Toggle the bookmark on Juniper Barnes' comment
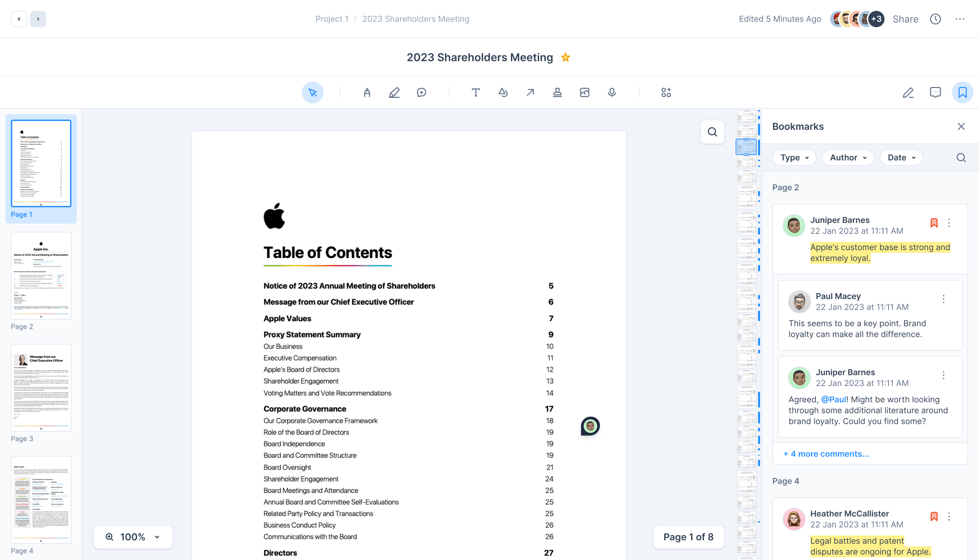 pos(934,223)
